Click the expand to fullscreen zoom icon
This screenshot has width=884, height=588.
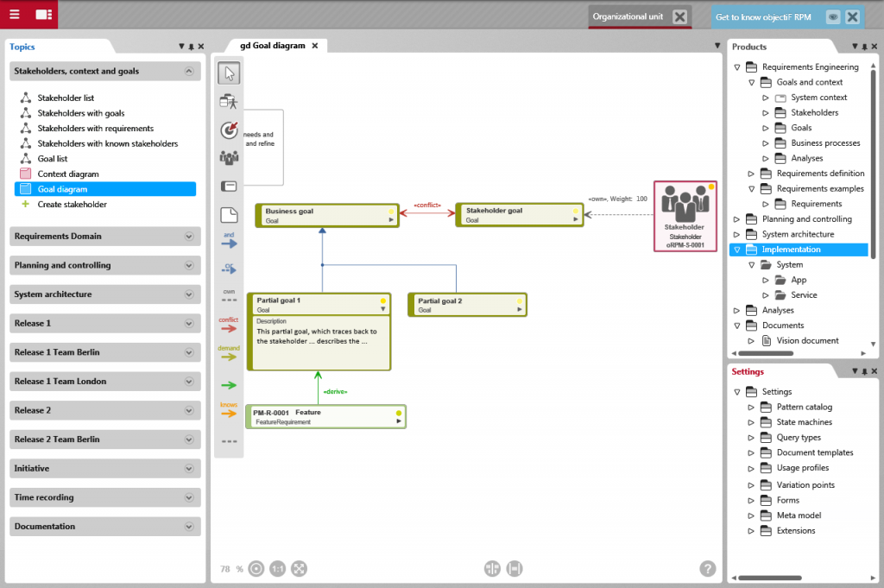tap(299, 568)
